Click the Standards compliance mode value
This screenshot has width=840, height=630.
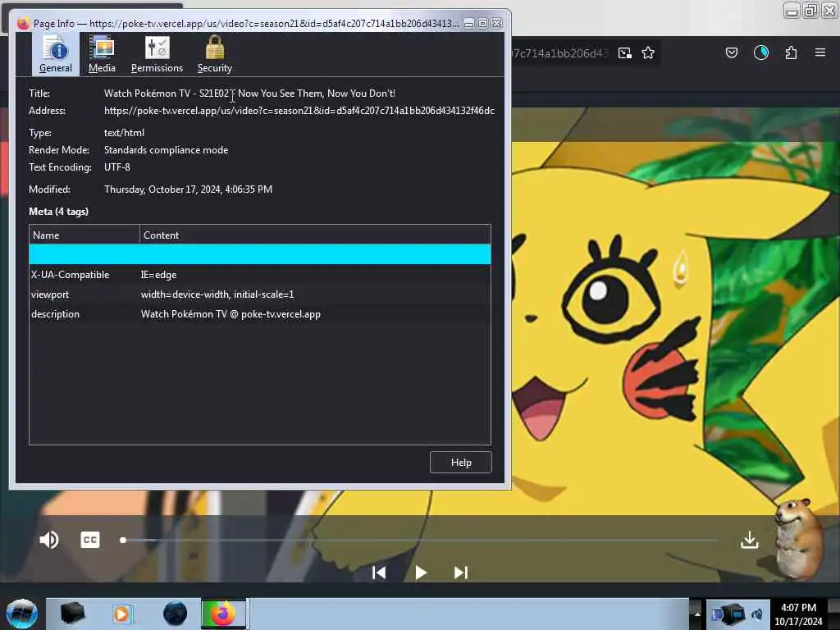pos(166,150)
